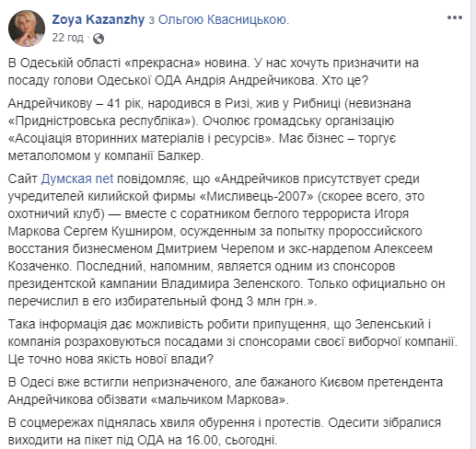Click the question 'Хто це?'
The width and height of the screenshot is (476, 449).
(x=344, y=80)
